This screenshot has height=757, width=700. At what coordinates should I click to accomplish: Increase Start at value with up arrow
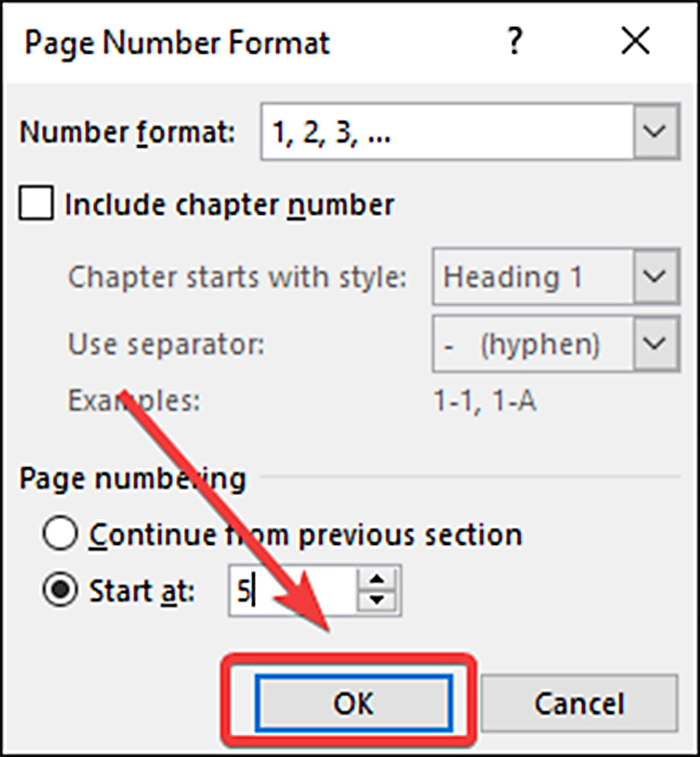376,579
